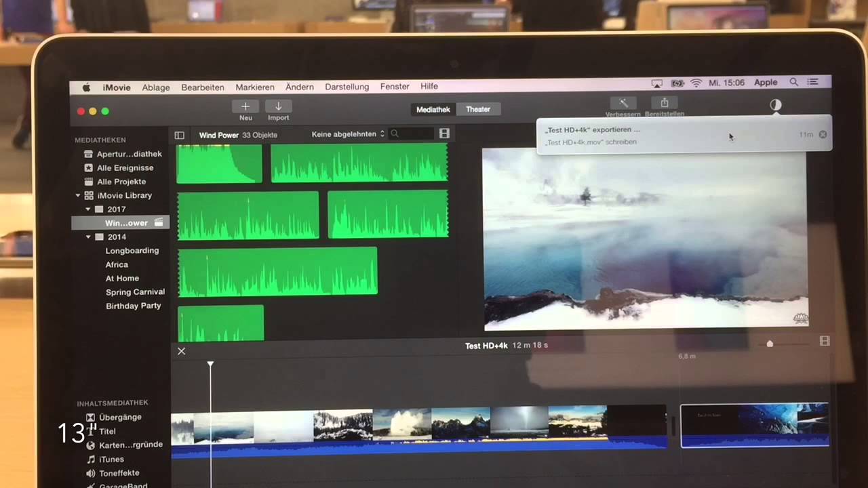Click the browser search field
The width and height of the screenshot is (868, 488).
click(411, 134)
